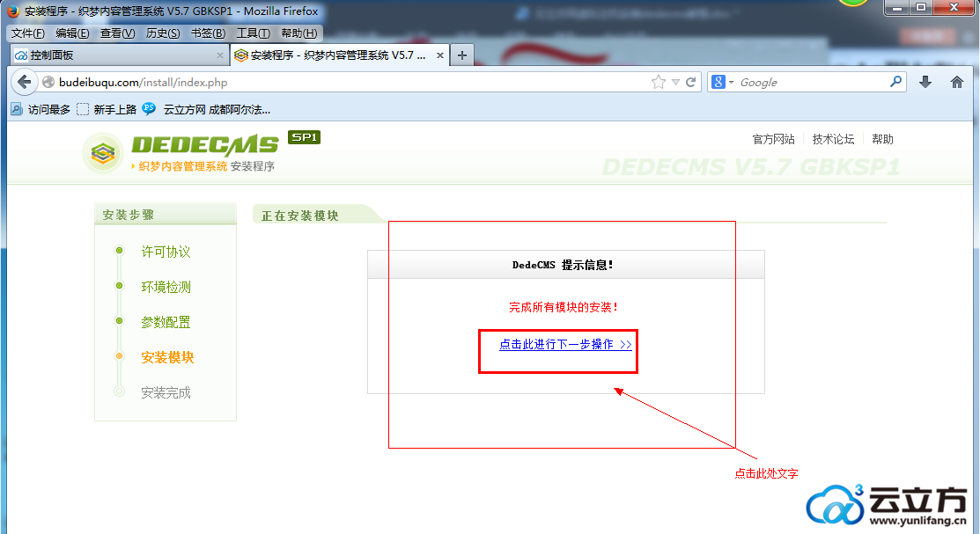Click the search magnifier icon

[895, 81]
